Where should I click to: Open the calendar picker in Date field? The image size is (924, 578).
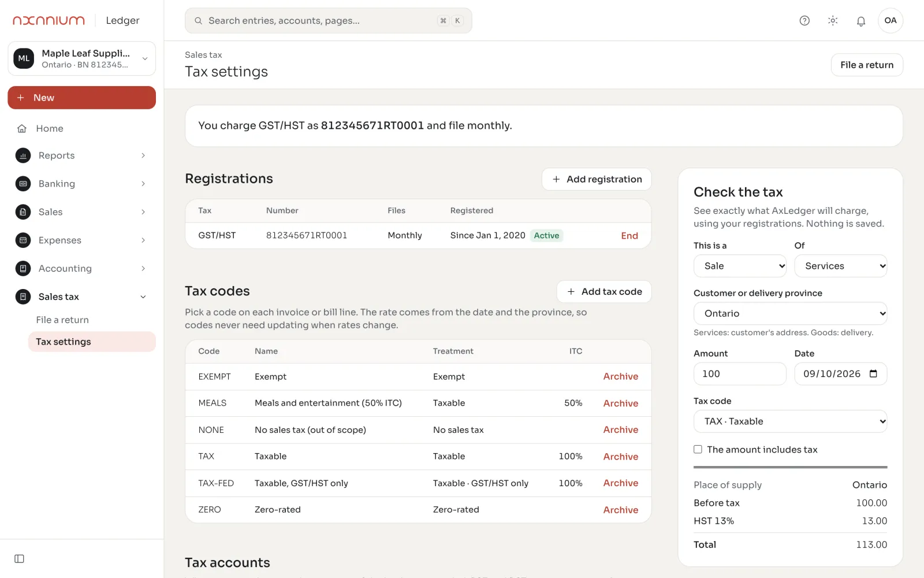tap(874, 374)
